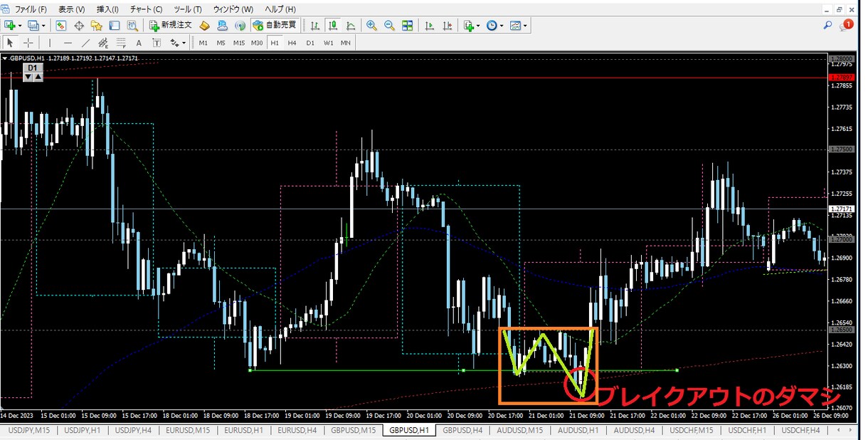This screenshot has height=440, width=868.
Task: Toggle chart shift icon
Action: 447,26
